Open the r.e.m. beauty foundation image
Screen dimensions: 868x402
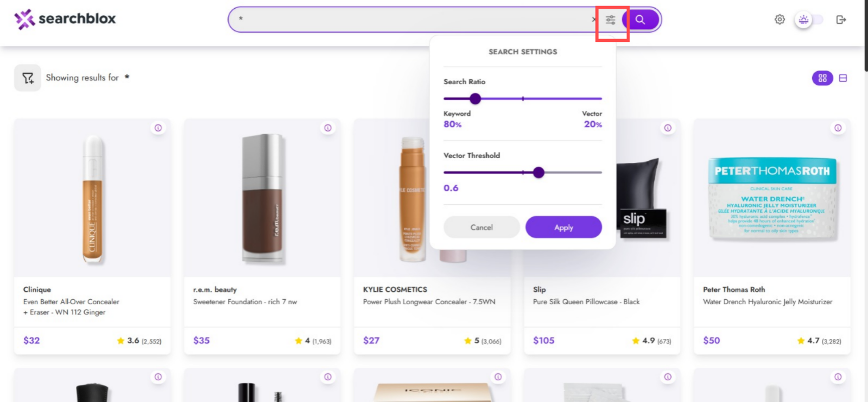point(263,199)
